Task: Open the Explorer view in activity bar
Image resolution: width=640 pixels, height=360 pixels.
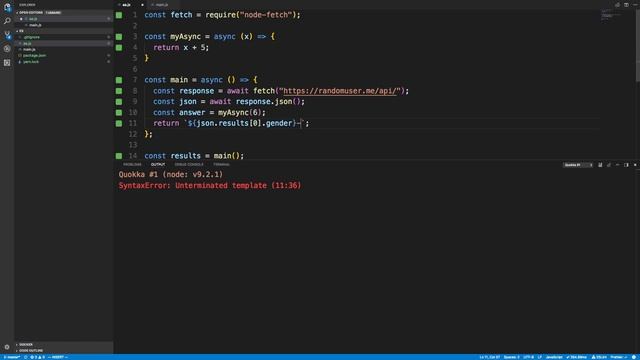Action: pyautogui.click(x=7, y=7)
